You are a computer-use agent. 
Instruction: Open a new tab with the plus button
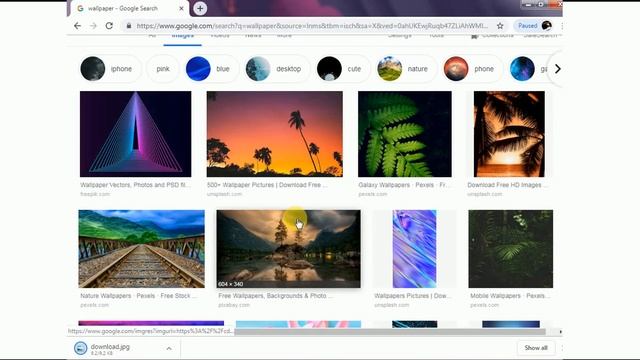(x=200, y=8)
